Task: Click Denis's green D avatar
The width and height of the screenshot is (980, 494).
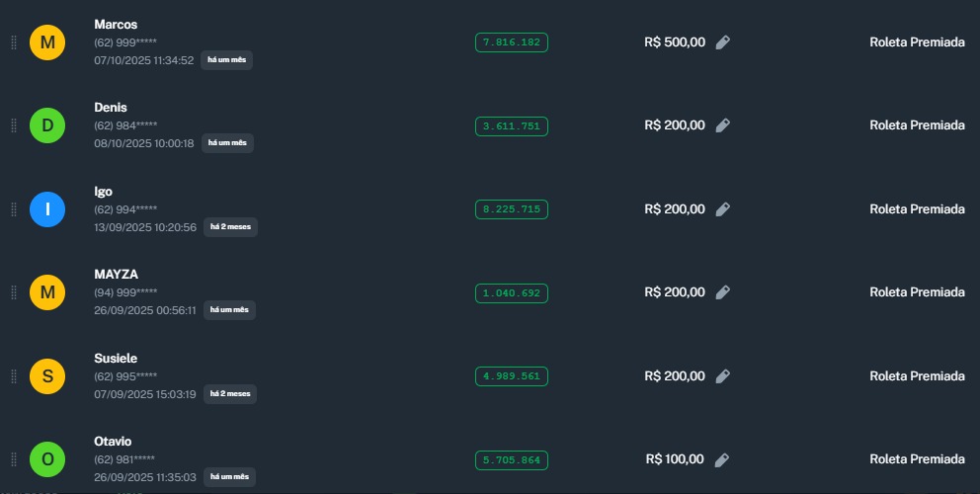Action: click(47, 125)
